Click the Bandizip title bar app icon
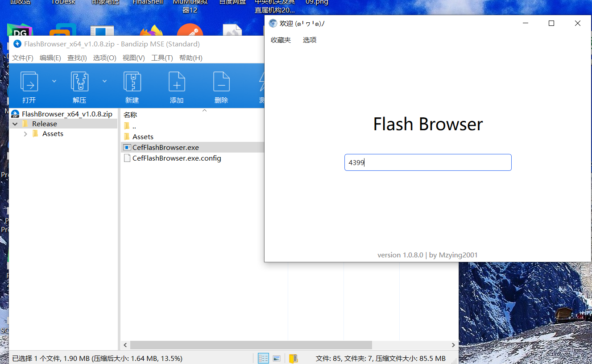Image resolution: width=592 pixels, height=364 pixels. tap(17, 44)
